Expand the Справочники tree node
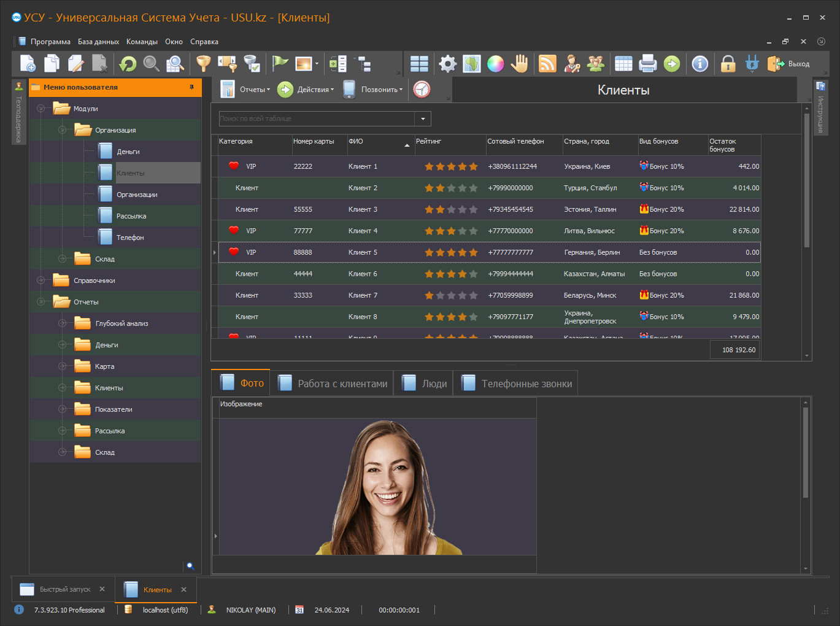This screenshot has height=626, width=840. [x=40, y=280]
